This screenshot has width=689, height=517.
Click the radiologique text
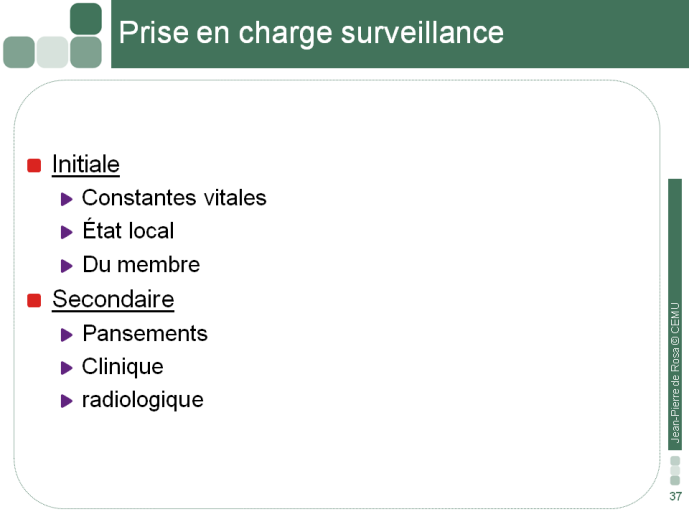[x=143, y=400]
